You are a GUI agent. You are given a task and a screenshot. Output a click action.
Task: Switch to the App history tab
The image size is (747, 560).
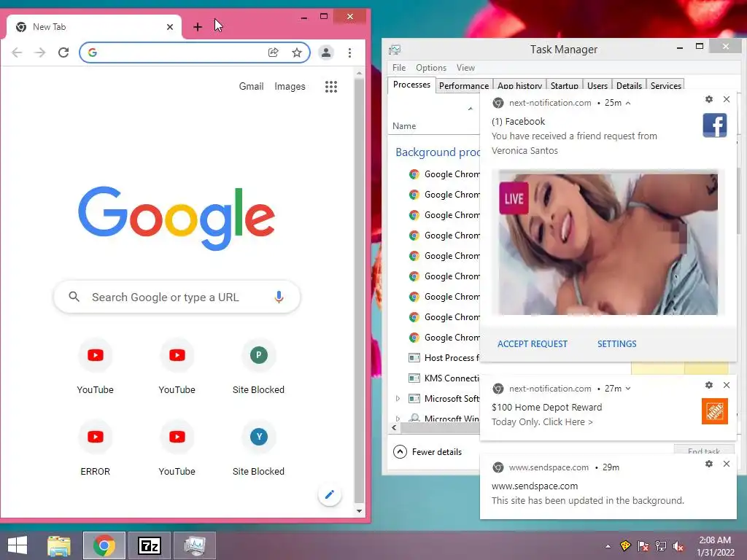click(519, 86)
